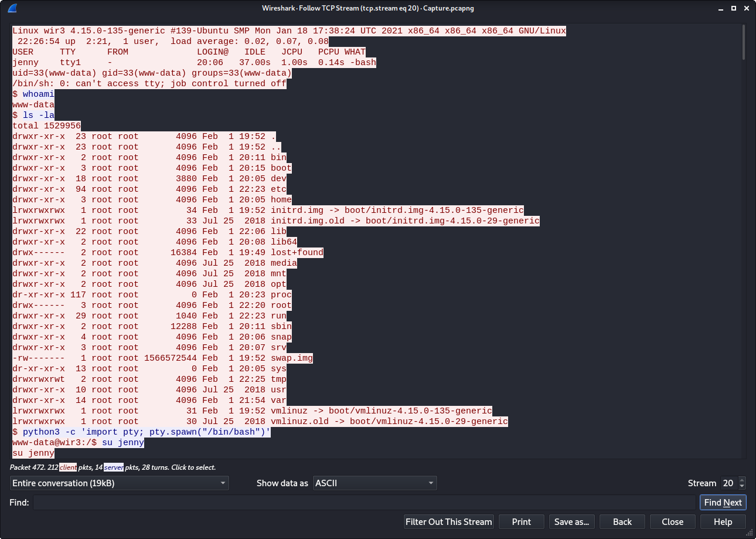Click the Find Next button

pyautogui.click(x=723, y=503)
